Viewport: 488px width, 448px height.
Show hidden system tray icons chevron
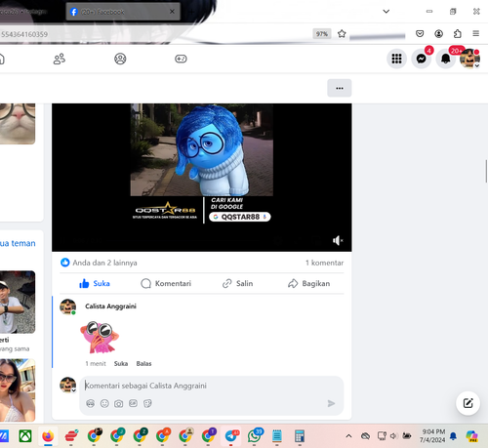[x=348, y=435]
